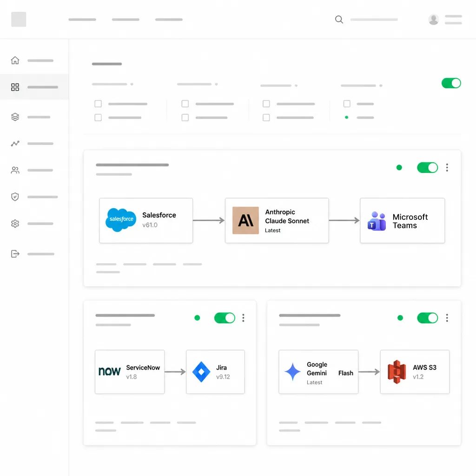Click green status dot on ServiceNow card
Viewport: 476px width, 476px height.
[197, 318]
